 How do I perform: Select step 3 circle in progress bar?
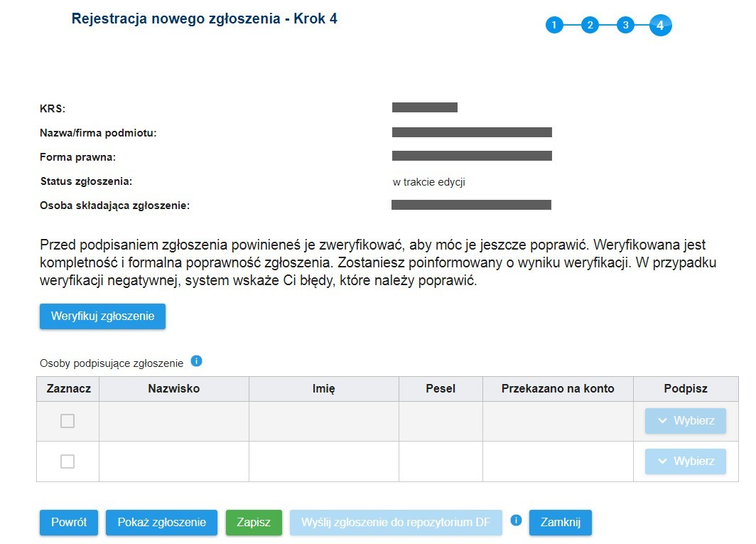click(625, 25)
